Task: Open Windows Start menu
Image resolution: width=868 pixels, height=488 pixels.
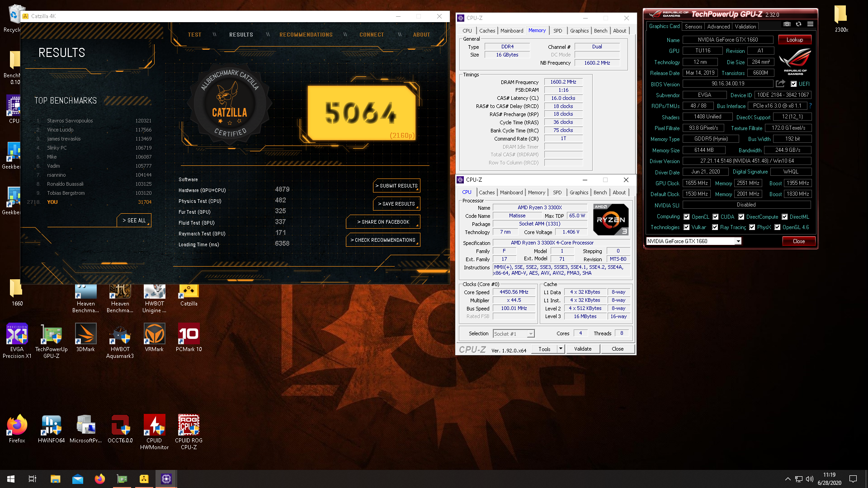Action: [x=11, y=479]
